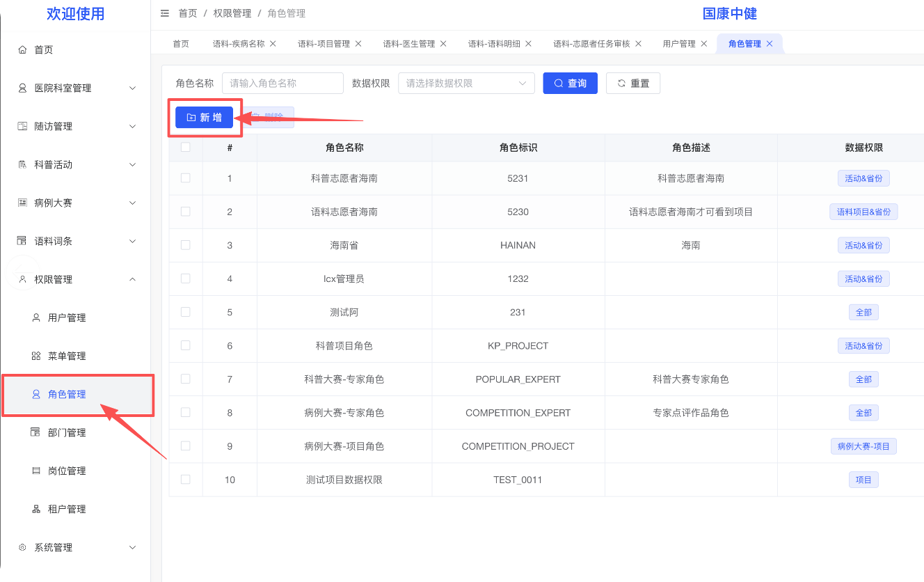The width and height of the screenshot is (924, 582).
Task: Click the 病例大赛-项目 data permission tag
Action: tap(863, 446)
